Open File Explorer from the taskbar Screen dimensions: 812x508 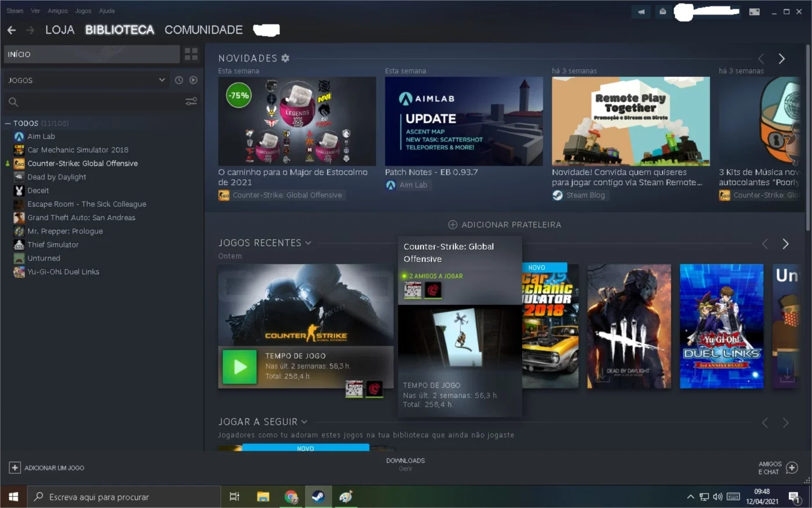click(x=263, y=497)
